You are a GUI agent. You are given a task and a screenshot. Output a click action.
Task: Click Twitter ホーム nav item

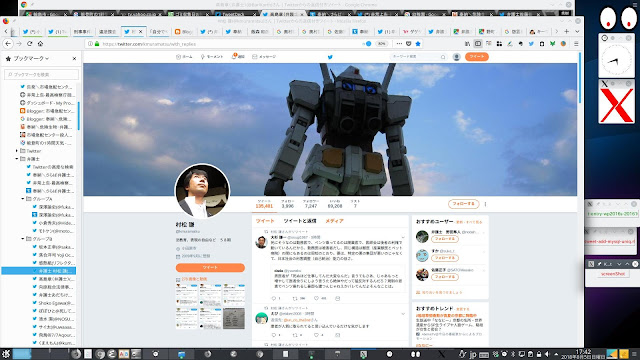184,57
